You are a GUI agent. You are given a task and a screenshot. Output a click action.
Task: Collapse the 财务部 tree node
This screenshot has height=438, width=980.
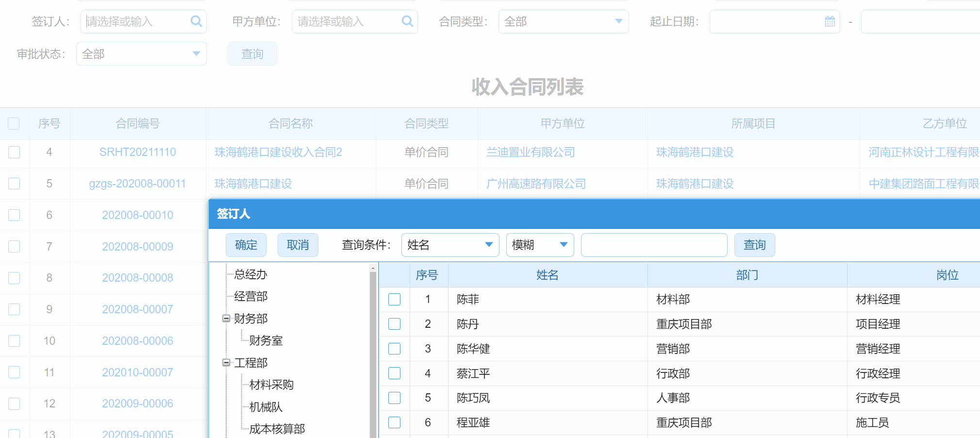[x=226, y=319]
